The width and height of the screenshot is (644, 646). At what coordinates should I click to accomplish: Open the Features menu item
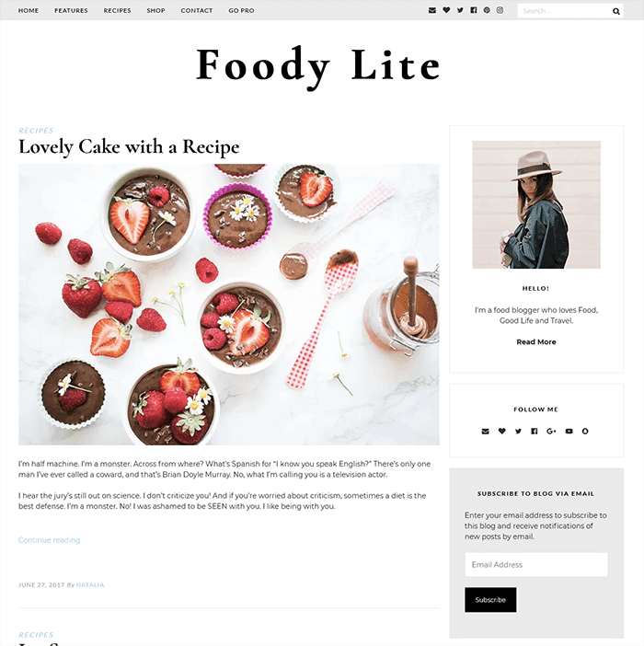pyautogui.click(x=71, y=10)
